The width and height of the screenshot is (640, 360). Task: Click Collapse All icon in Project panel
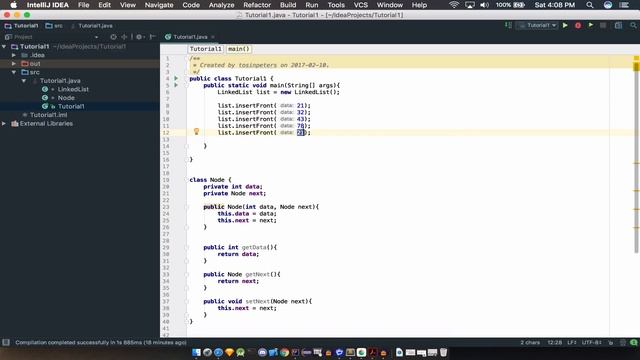coord(124,37)
